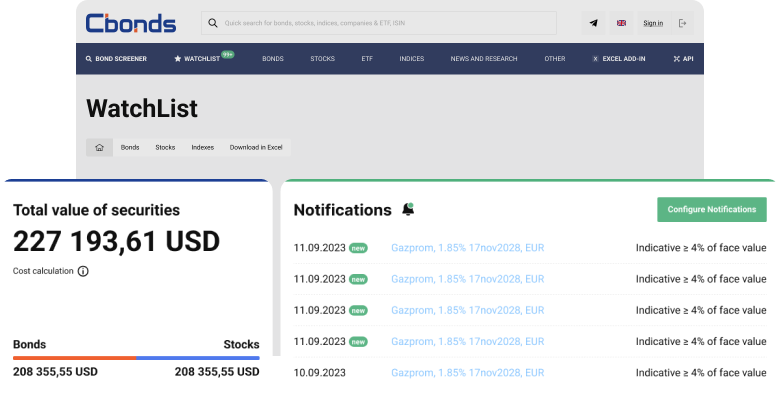This screenshot has height=399, width=780.
Task: Click the Configure Notifications button
Action: coord(711,209)
